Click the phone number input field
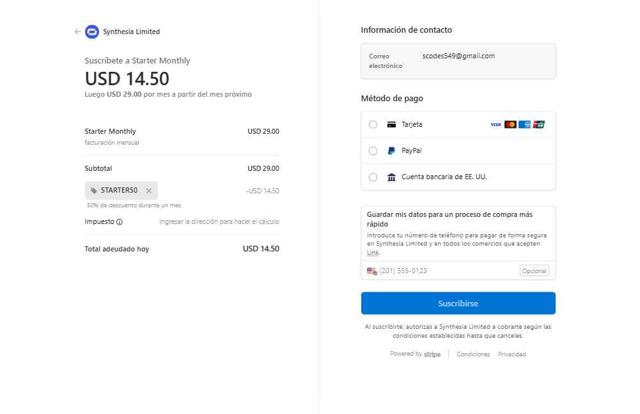 coord(445,271)
